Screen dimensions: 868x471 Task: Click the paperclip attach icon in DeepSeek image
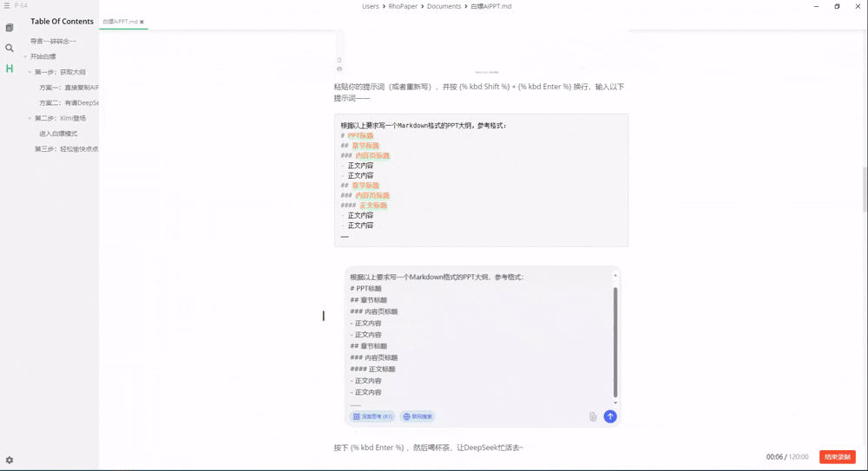592,416
